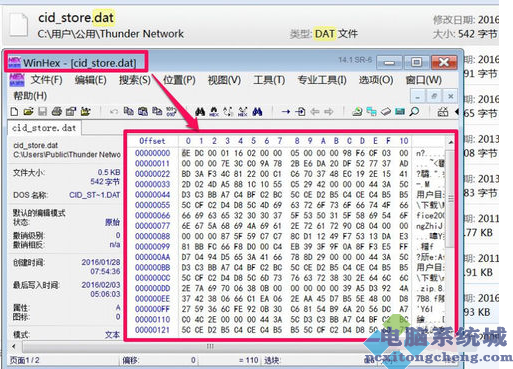Click the blue Continue Search binoculars
The width and height of the screenshot is (513, 369).
click(257, 112)
